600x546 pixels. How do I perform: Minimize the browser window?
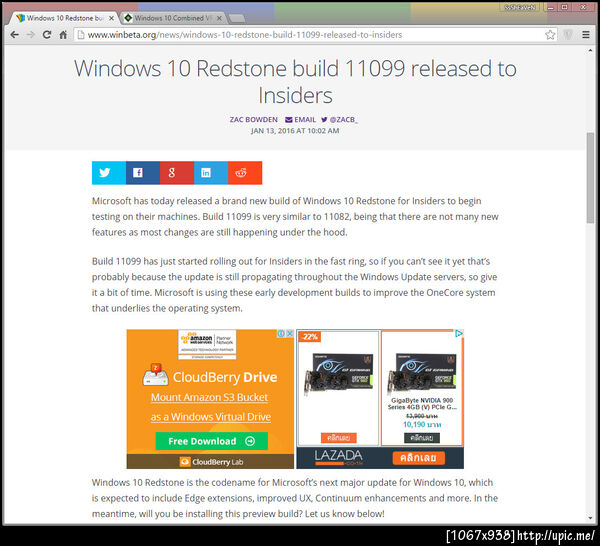point(551,7)
